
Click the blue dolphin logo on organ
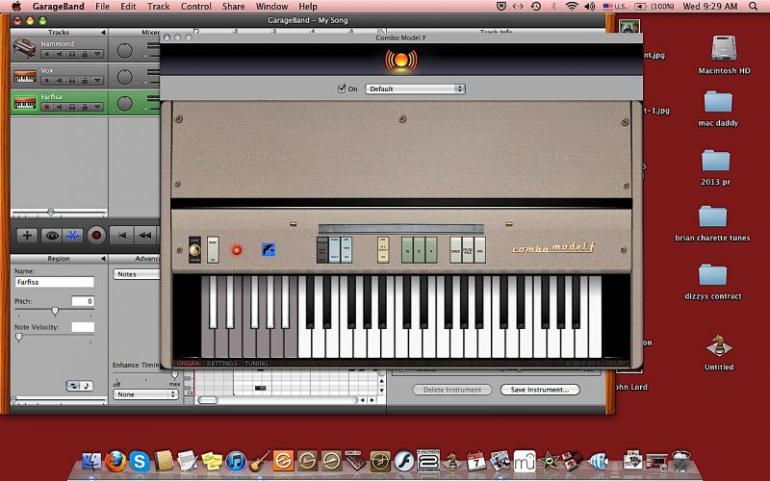268,250
